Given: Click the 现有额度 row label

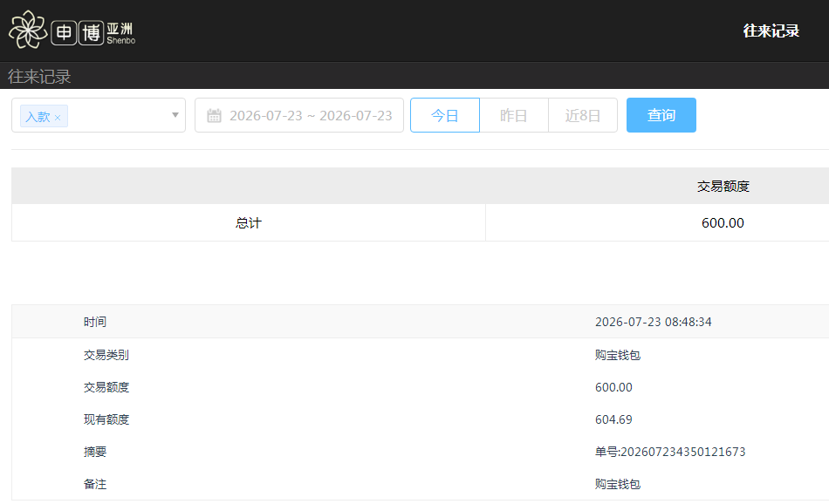Looking at the screenshot, I should pos(106,419).
